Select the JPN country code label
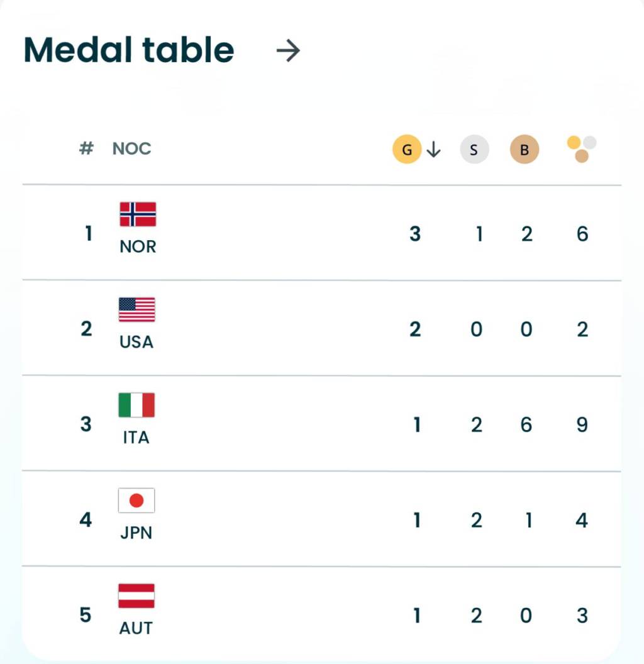This screenshot has height=664, width=644. point(136,533)
